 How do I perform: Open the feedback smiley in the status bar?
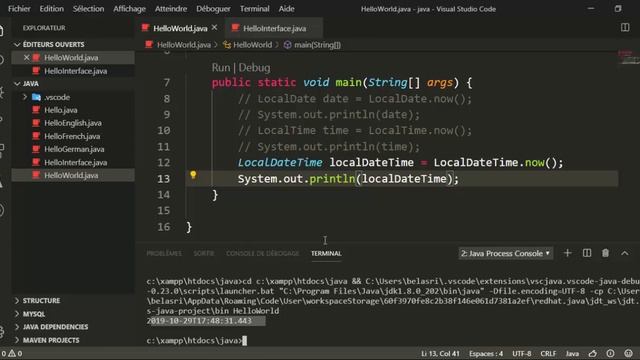(628, 353)
